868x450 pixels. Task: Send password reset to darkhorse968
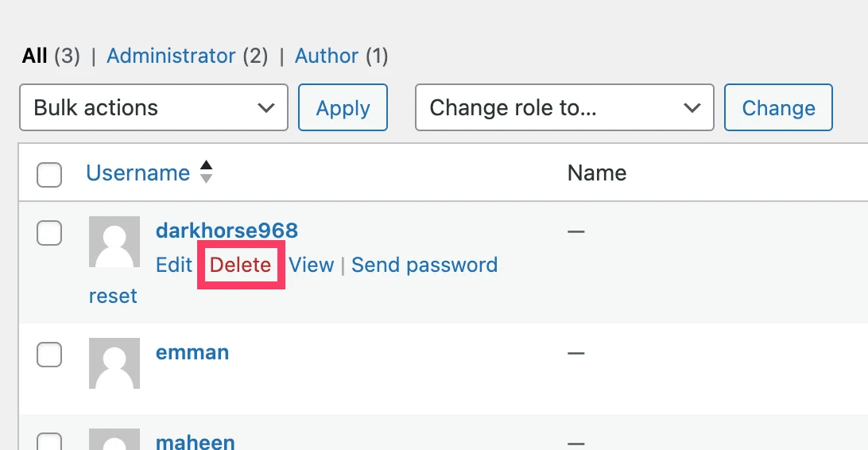click(x=424, y=265)
